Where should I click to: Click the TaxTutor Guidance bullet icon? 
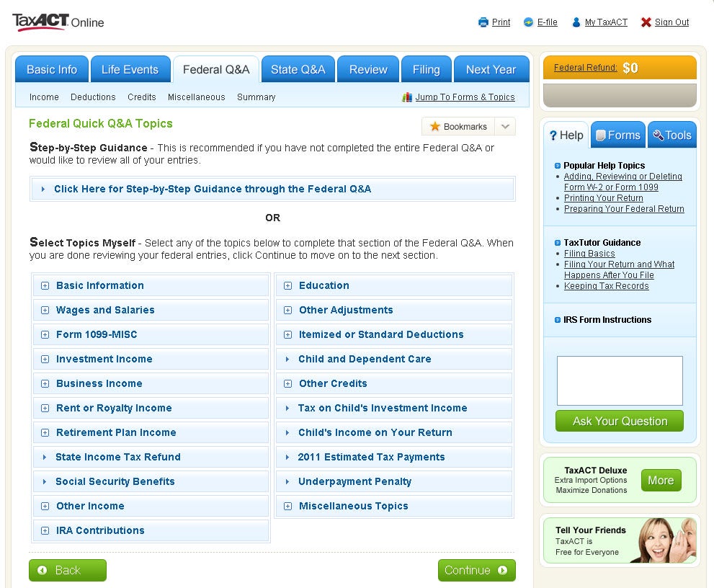(558, 243)
